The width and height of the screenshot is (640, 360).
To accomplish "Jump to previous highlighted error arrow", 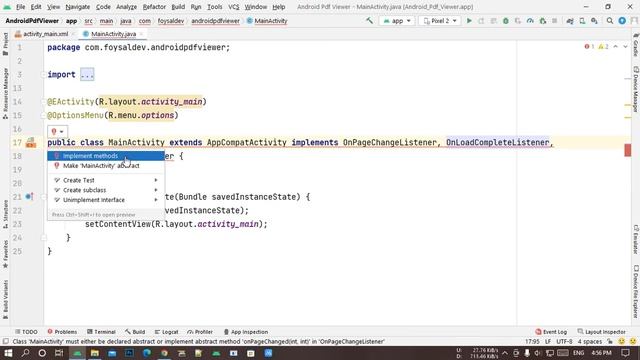I will click(616, 47).
